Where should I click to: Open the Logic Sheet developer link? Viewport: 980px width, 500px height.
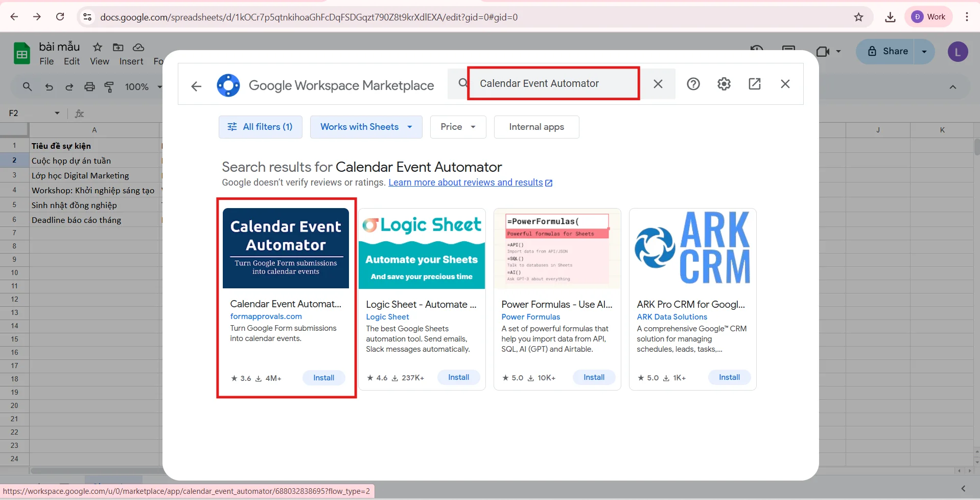[387, 317]
